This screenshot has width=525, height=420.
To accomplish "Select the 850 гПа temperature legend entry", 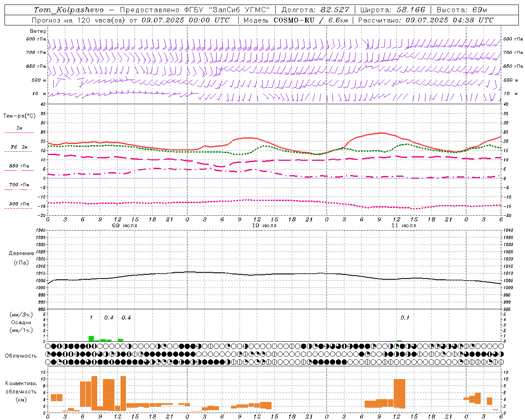I will pyautogui.click(x=19, y=166).
